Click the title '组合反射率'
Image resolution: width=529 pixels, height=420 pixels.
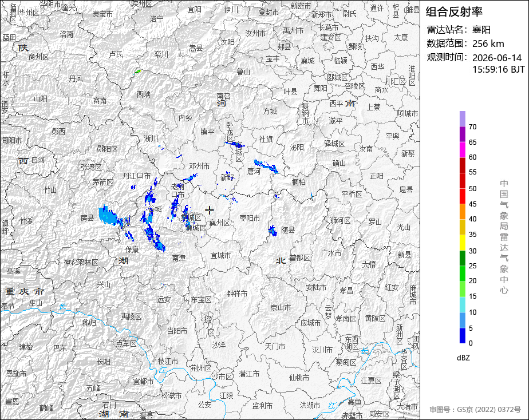(x=454, y=11)
